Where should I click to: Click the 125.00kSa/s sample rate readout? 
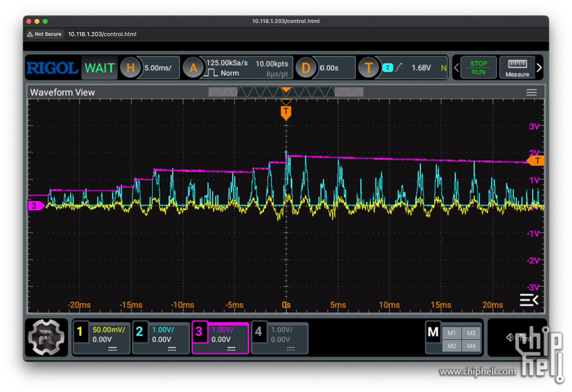coord(227,63)
